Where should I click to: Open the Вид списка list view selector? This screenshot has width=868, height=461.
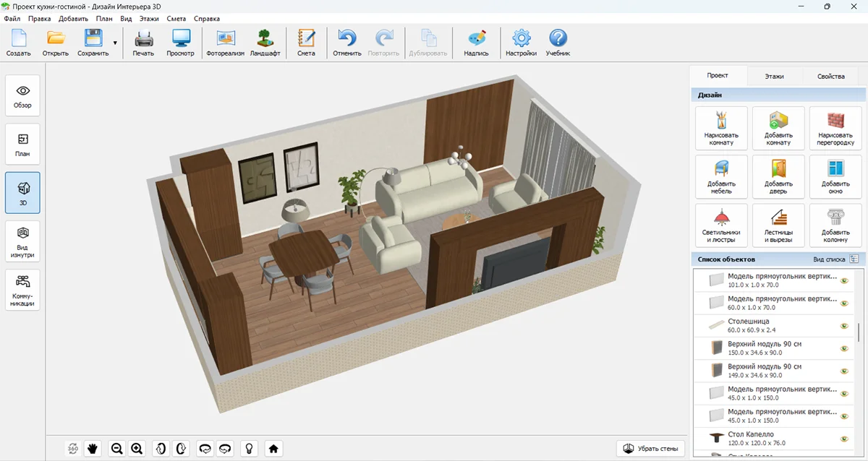click(854, 259)
